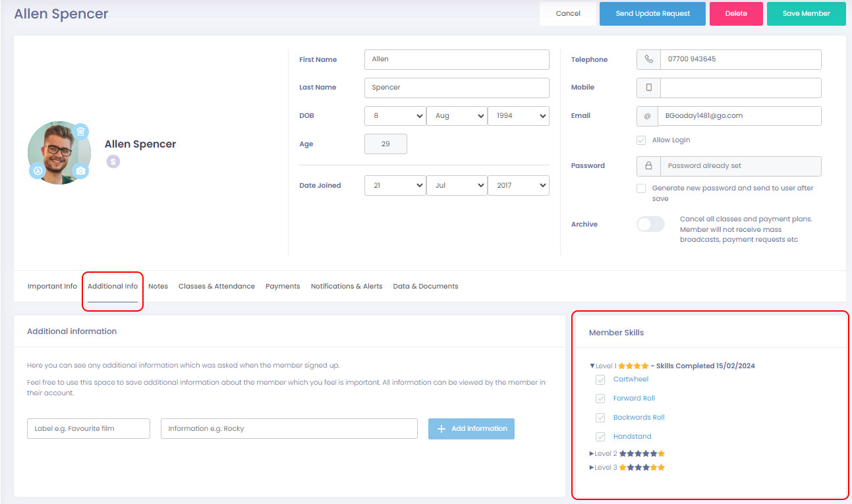Click the rotate icon on the profile photo
The width and height of the screenshot is (852, 504).
point(37,171)
